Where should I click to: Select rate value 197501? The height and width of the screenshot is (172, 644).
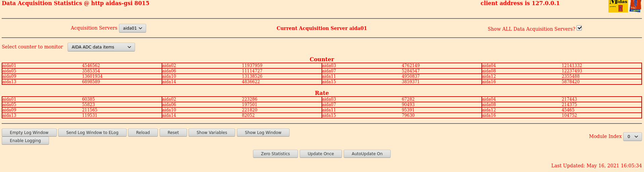(x=250, y=105)
